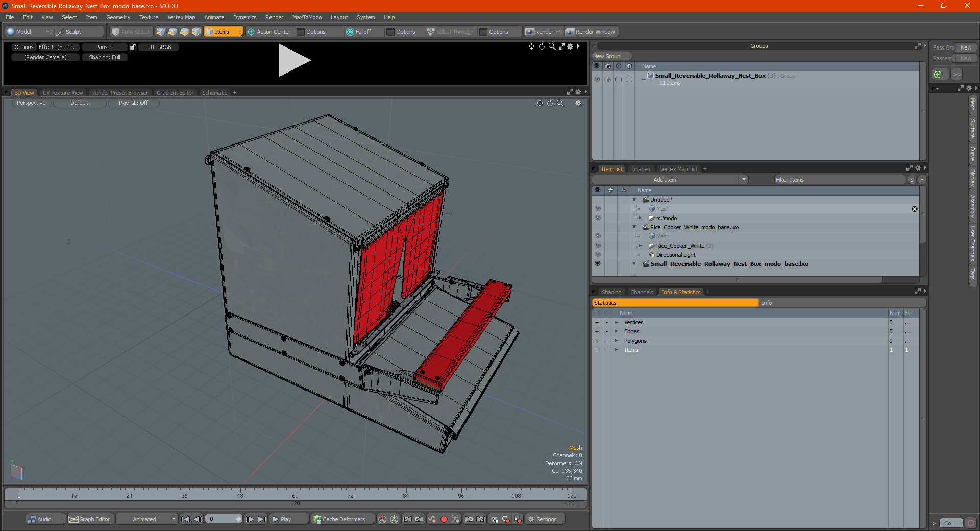Open the Render Window
The height and width of the screenshot is (531, 980).
click(x=591, y=32)
